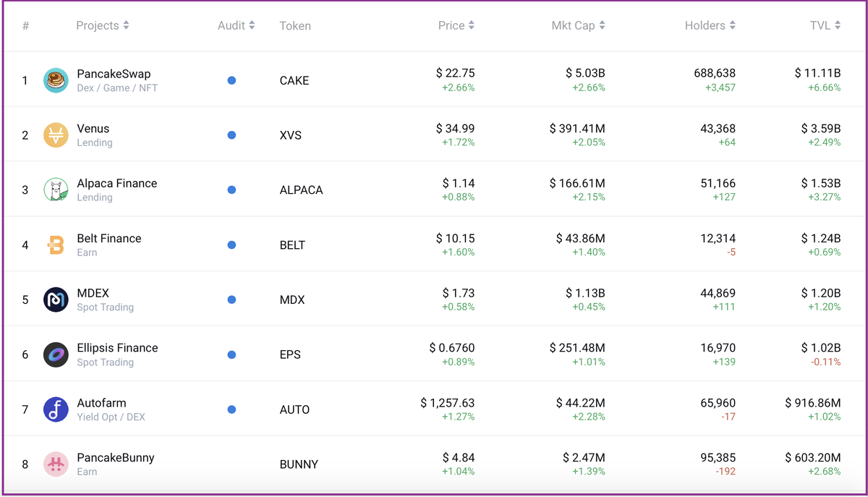Click the $ 22.75 price value

456,73
